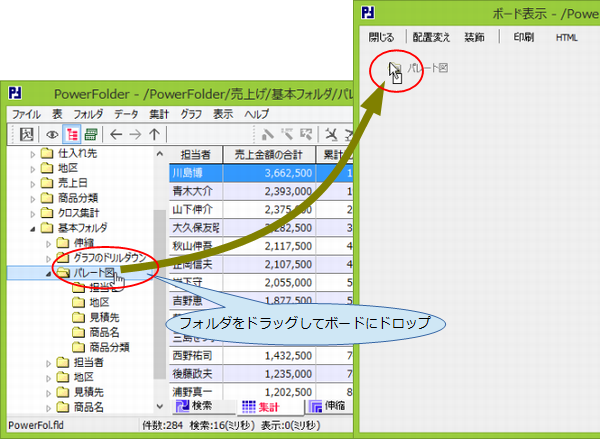Click the PowerFolder app icon in title bar
600x439 pixels.
tap(15, 93)
